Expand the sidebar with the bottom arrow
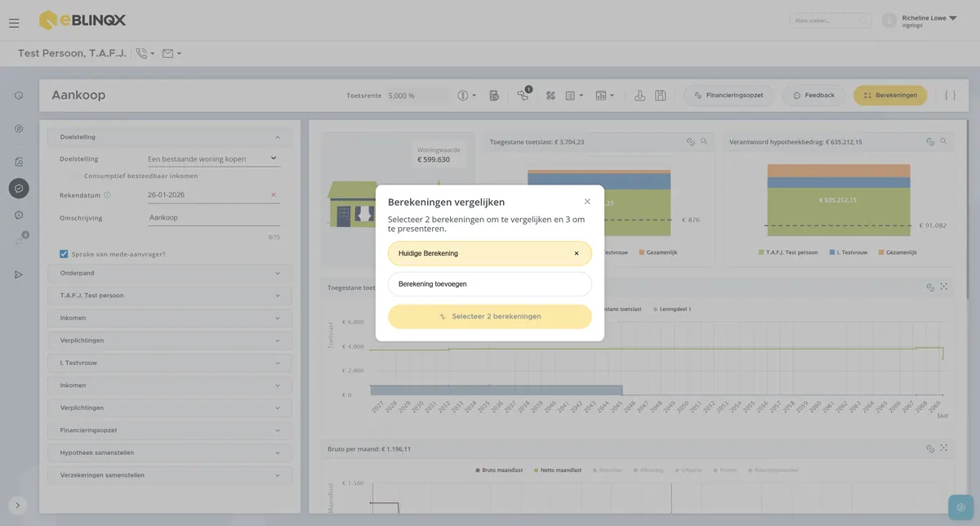 tap(18, 505)
